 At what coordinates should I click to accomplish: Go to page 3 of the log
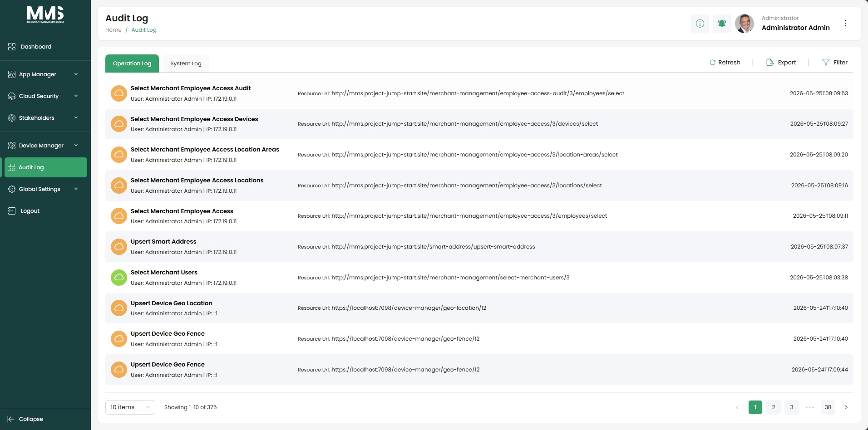(792, 407)
